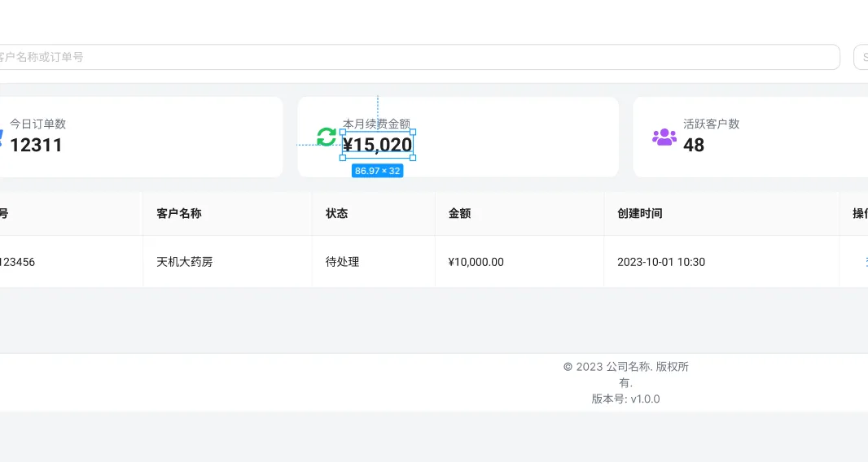Click the 状态 column header
Screen dimensions: 868x462
337,213
